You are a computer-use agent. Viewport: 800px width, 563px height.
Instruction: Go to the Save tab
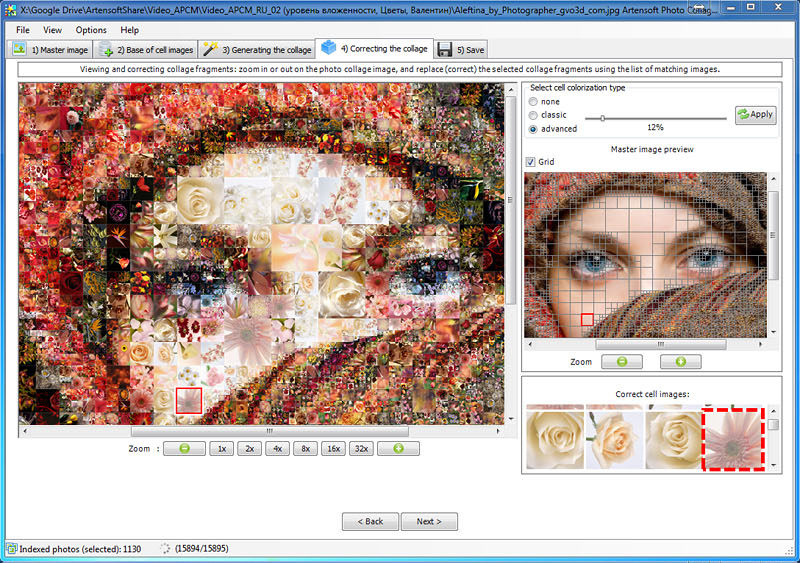(461, 50)
